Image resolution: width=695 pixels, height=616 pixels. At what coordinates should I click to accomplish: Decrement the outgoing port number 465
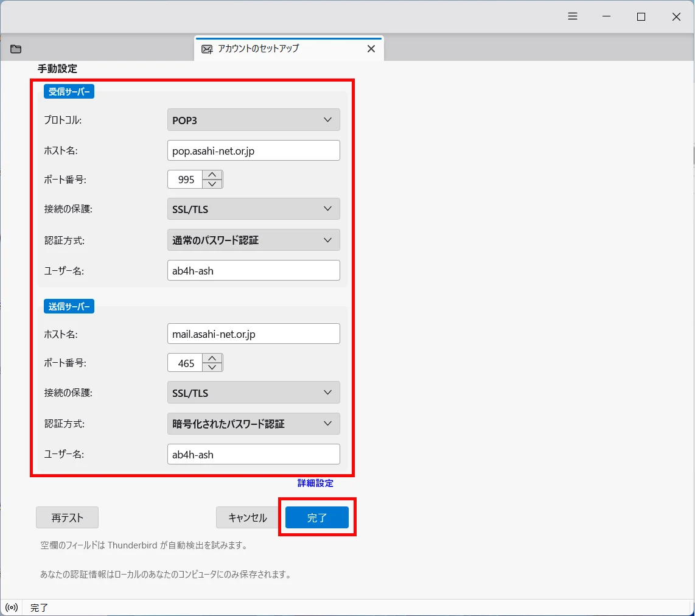coord(212,366)
